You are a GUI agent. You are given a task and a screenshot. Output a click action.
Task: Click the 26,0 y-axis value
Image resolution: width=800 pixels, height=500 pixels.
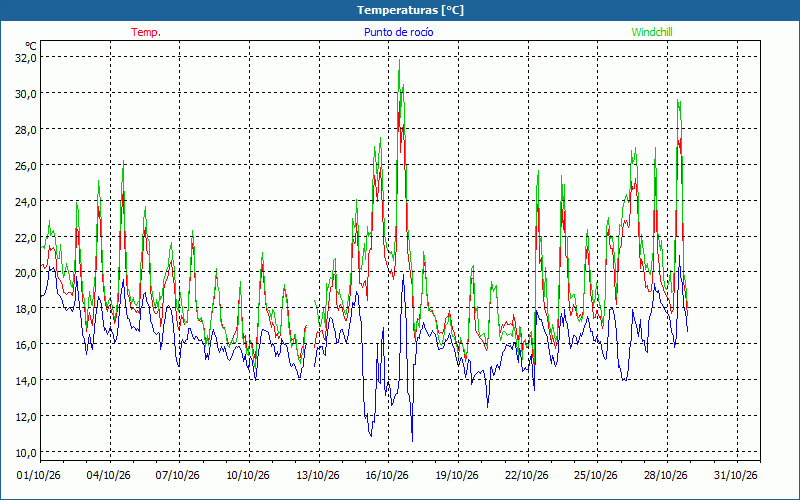tap(26, 165)
